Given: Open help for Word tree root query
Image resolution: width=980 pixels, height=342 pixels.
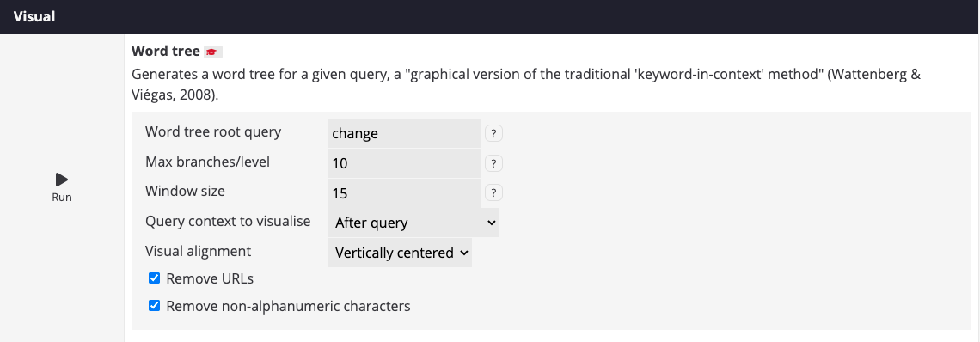Looking at the screenshot, I should [x=493, y=133].
